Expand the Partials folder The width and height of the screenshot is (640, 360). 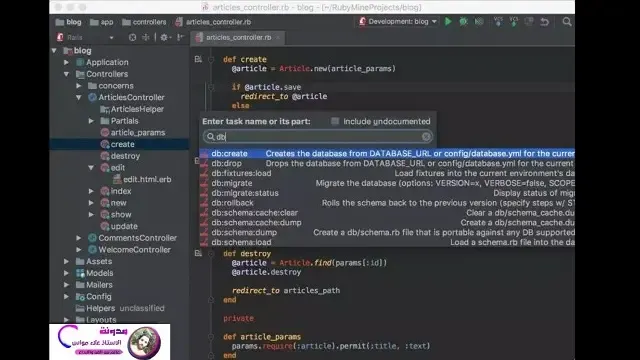91,121
